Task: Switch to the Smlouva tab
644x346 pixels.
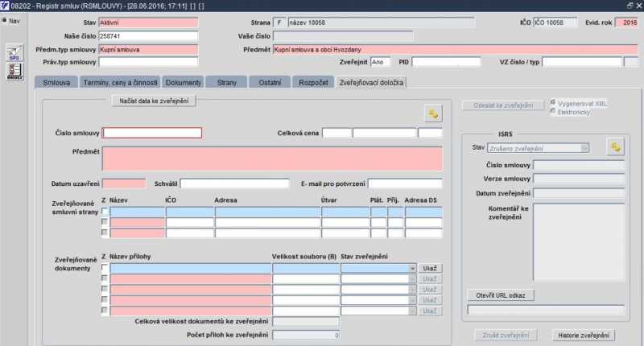Action: [x=54, y=82]
